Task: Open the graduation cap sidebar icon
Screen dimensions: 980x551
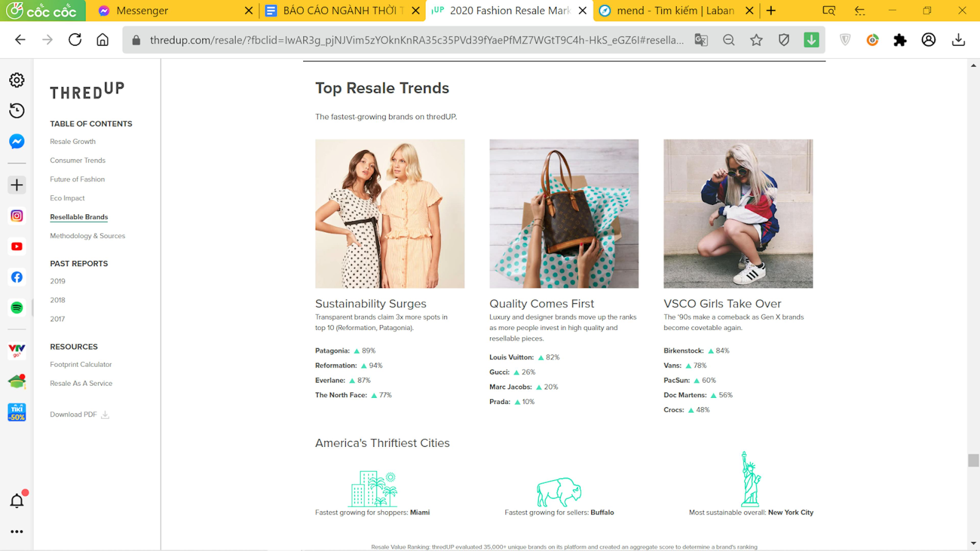Action: (x=17, y=381)
